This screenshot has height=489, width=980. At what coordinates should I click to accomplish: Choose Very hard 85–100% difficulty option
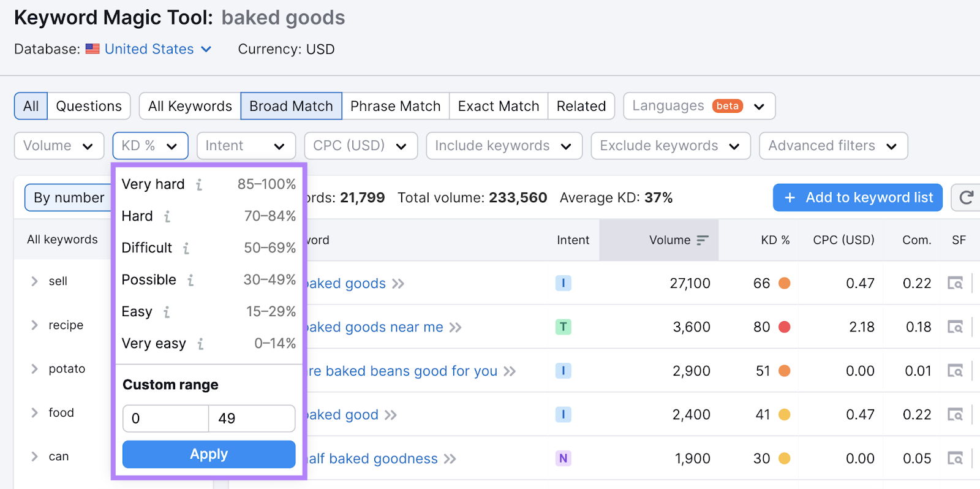pyautogui.click(x=209, y=184)
